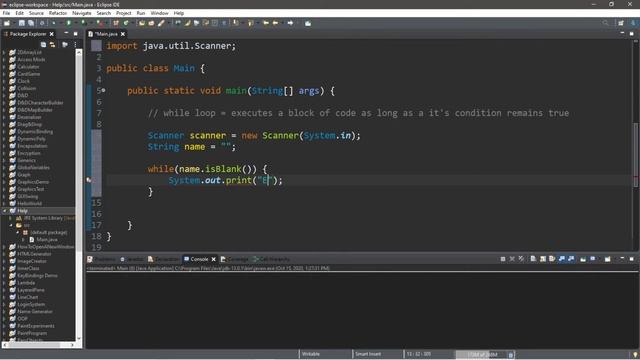Expand the Main.java tree node
The width and height of the screenshot is (640, 360).
(24, 240)
